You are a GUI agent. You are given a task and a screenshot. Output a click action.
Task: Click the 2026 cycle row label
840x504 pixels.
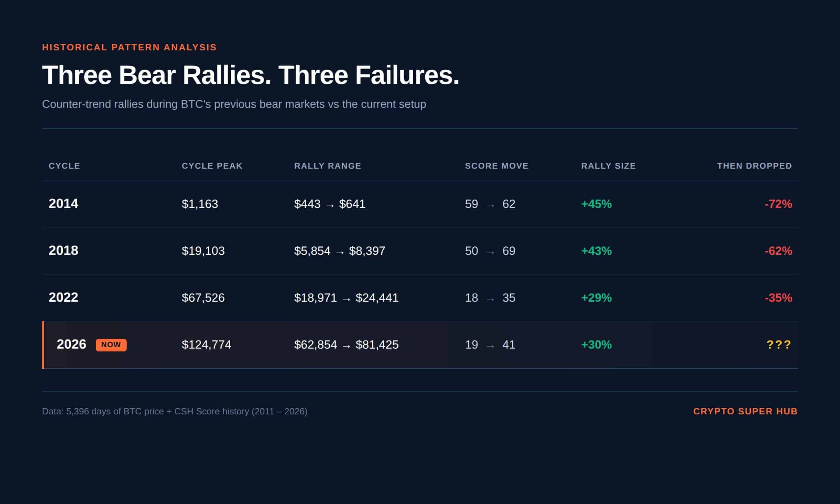(x=71, y=344)
